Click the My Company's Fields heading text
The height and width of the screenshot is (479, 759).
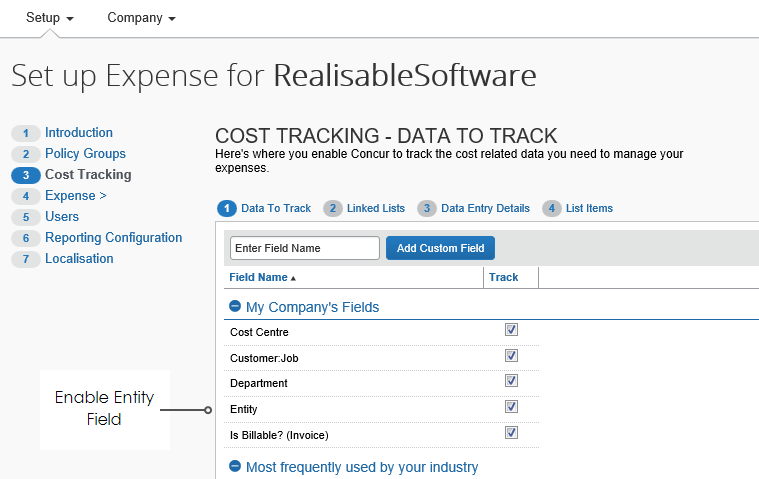coord(312,307)
